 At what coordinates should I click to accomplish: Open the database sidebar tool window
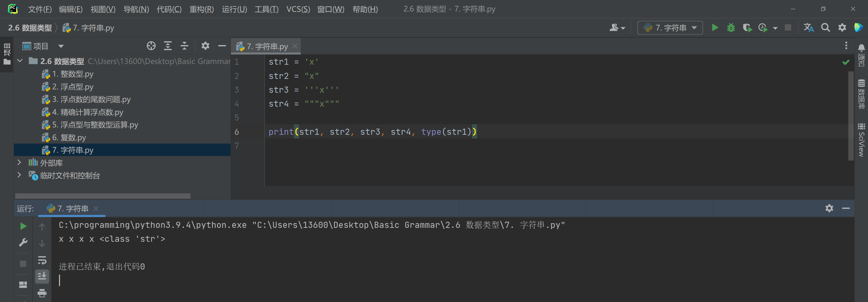coord(861,94)
